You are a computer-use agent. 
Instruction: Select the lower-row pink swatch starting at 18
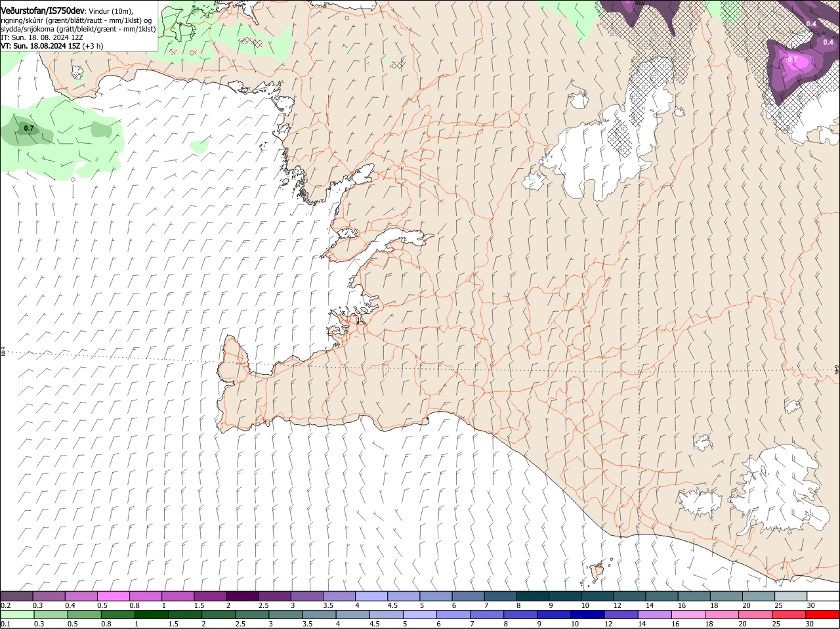click(723, 615)
